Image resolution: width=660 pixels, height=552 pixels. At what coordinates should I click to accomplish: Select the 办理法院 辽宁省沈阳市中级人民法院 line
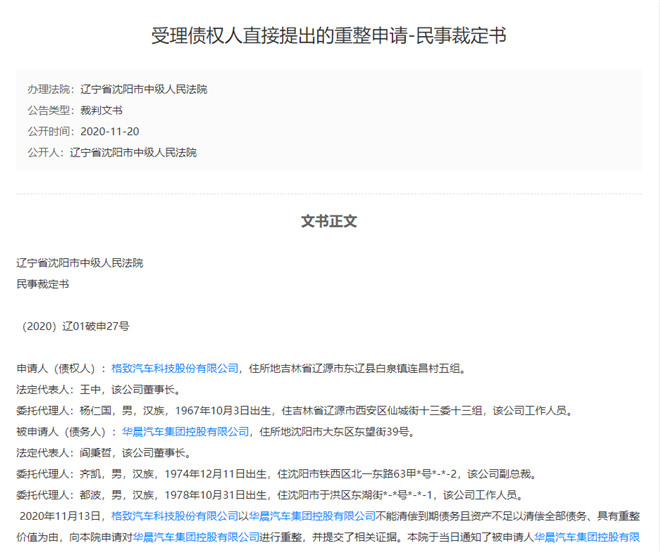(117, 89)
